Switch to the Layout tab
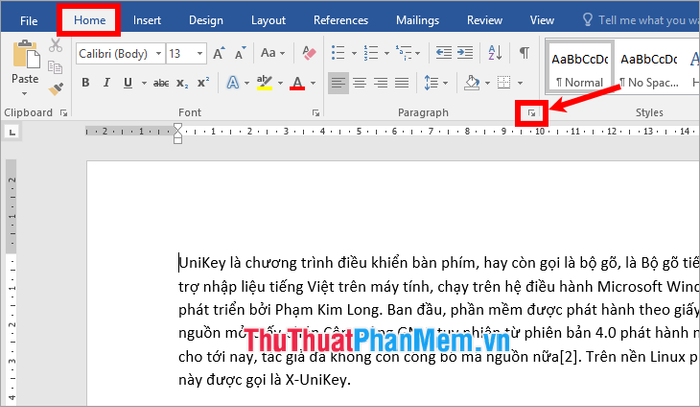 pos(268,21)
